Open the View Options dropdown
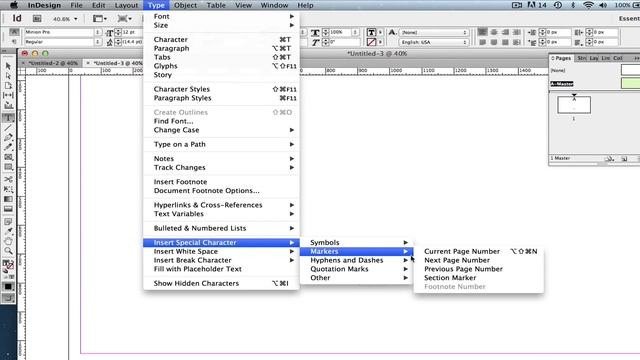 100,18
